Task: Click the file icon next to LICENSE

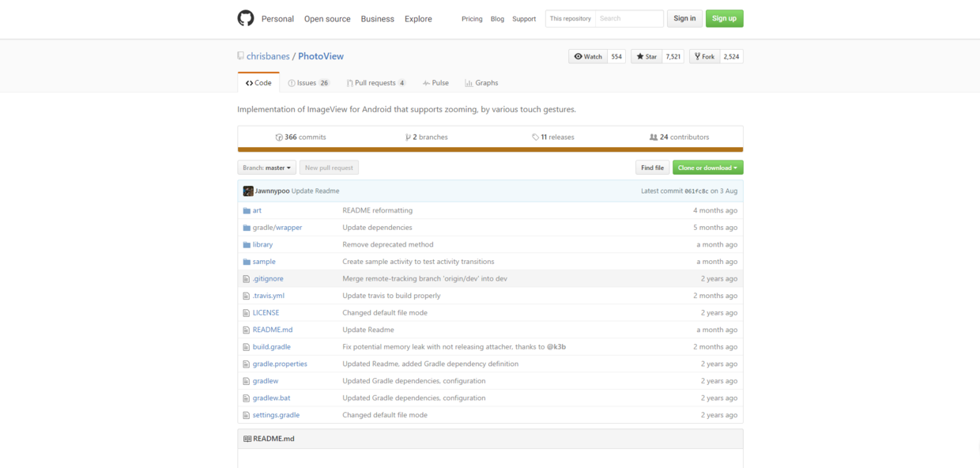Action: click(247, 313)
